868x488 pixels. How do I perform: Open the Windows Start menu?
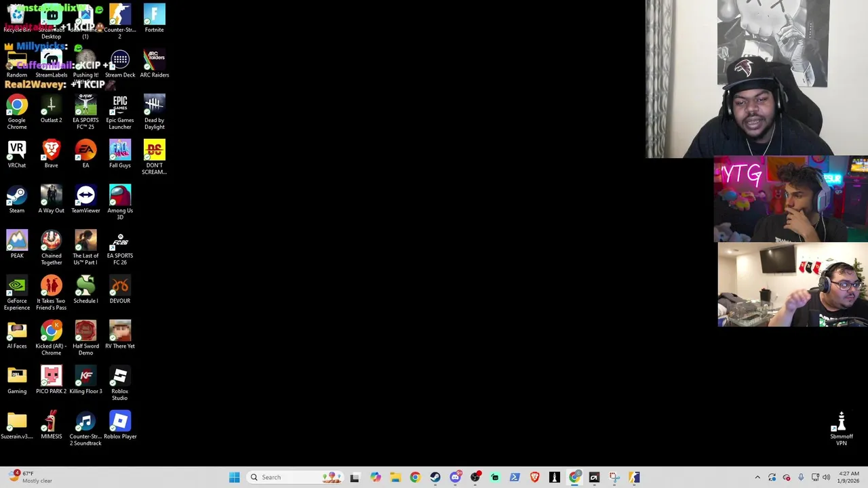(234, 477)
